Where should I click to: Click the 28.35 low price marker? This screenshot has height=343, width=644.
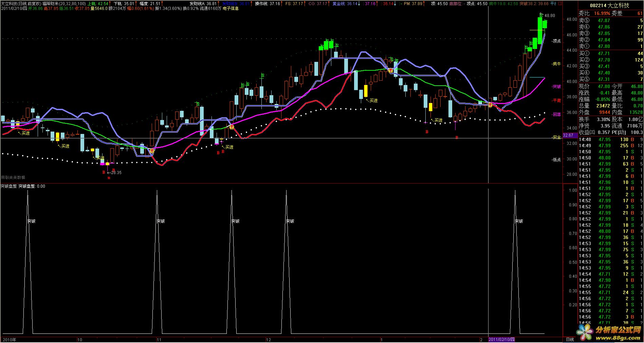(114, 173)
